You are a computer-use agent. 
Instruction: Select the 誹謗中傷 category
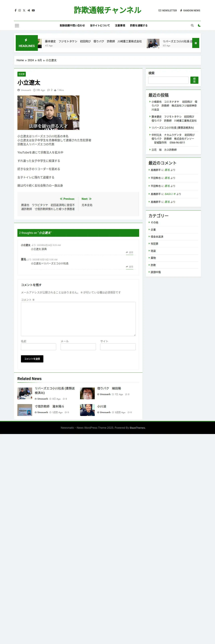[156, 272]
